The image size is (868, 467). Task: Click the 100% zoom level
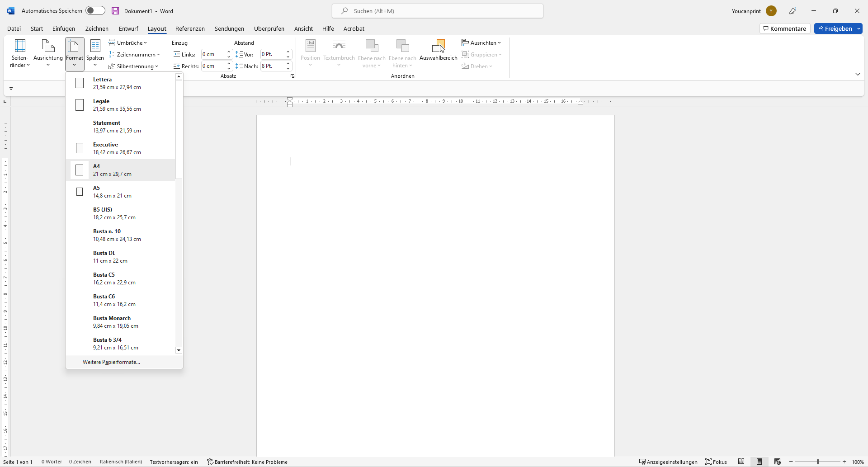tap(858, 462)
